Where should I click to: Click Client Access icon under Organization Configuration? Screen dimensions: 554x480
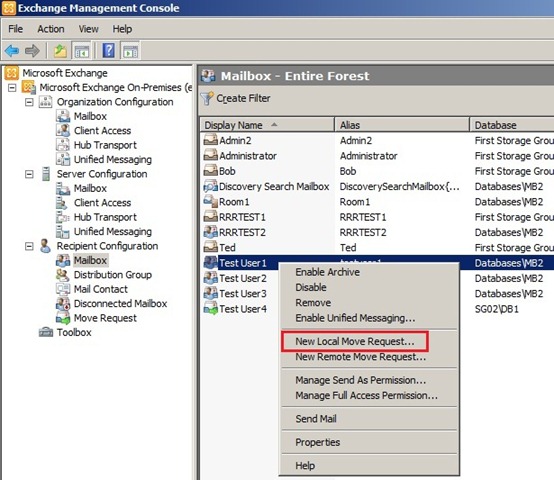click(x=63, y=130)
